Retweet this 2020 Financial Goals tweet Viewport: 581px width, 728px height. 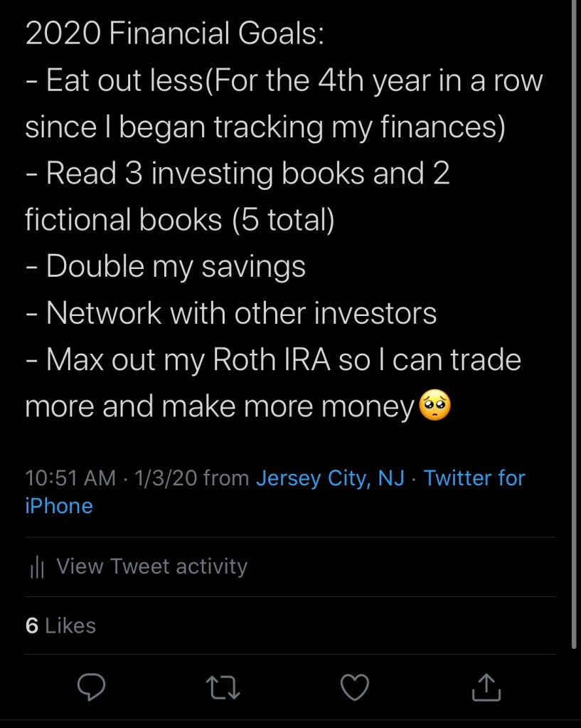click(x=223, y=687)
